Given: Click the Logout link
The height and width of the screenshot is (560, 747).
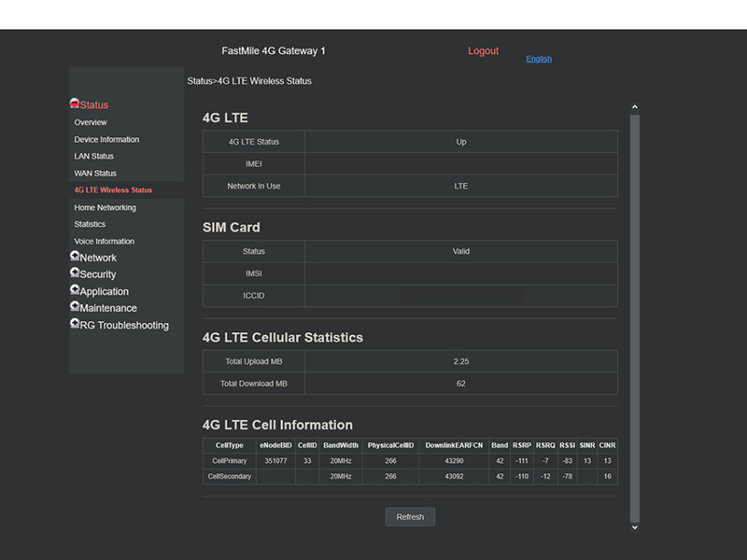Looking at the screenshot, I should tap(483, 51).
